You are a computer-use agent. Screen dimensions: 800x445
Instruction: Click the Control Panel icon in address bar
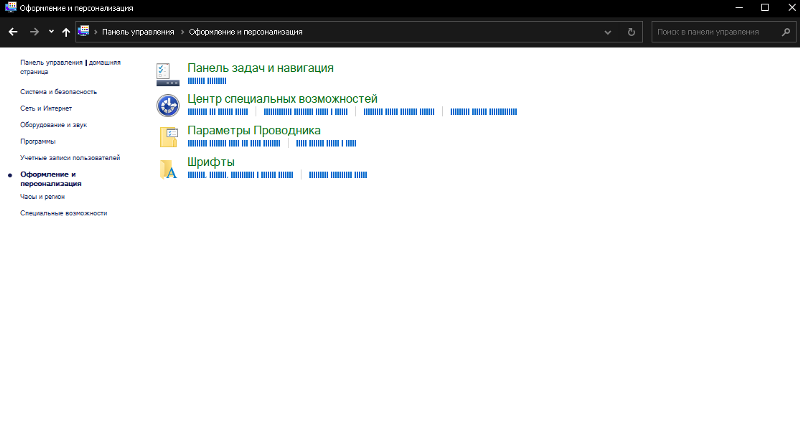(83, 32)
